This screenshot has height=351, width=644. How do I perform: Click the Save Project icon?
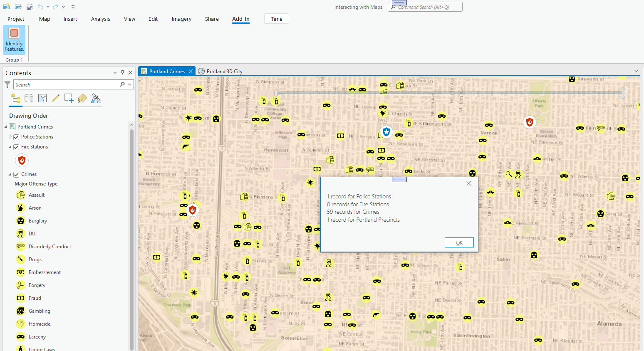point(30,7)
